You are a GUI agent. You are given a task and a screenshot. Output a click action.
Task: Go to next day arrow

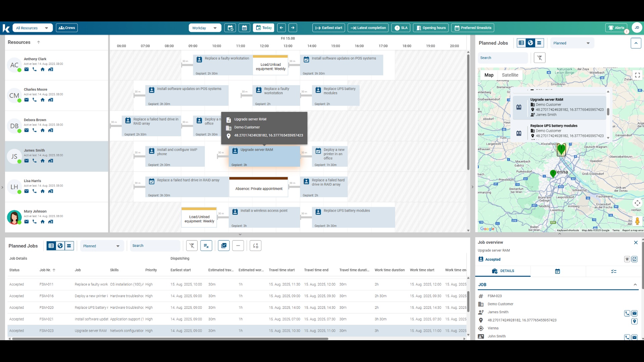click(293, 28)
